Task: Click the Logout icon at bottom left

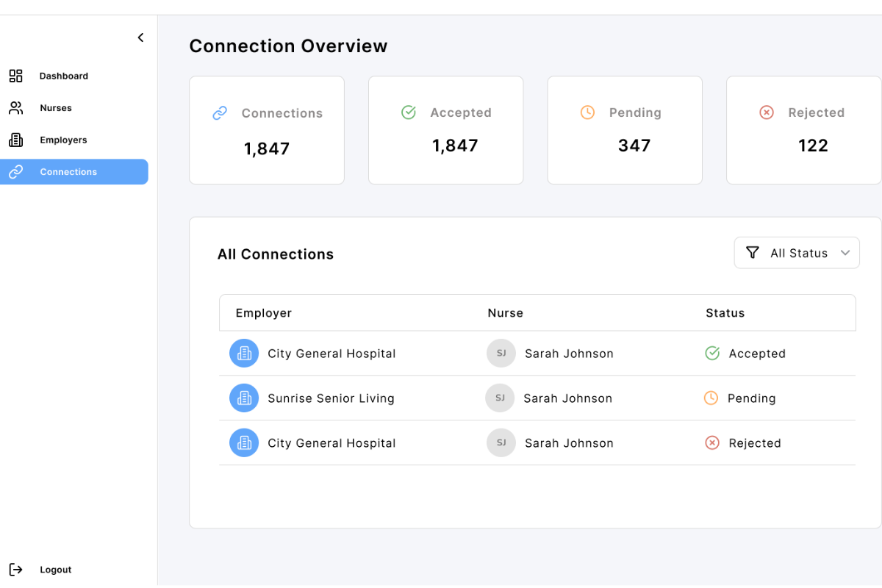Action: 15,570
